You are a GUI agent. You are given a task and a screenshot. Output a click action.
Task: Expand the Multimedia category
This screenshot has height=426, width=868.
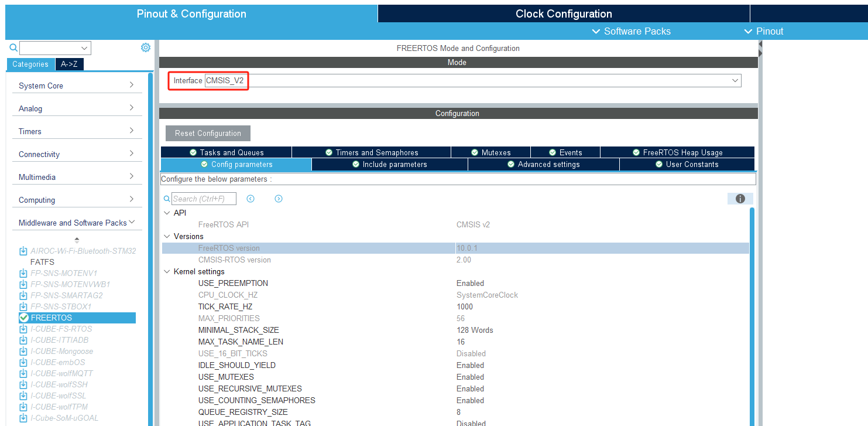(77, 177)
